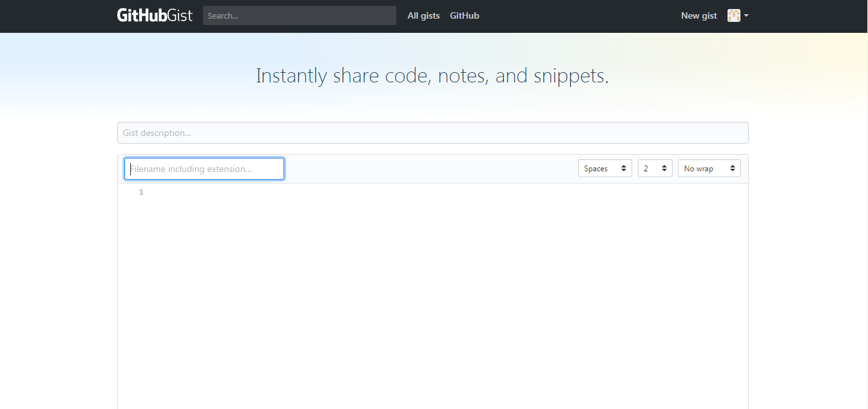Select the All gists menu item
The height and width of the screenshot is (409, 868).
pyautogui.click(x=423, y=15)
